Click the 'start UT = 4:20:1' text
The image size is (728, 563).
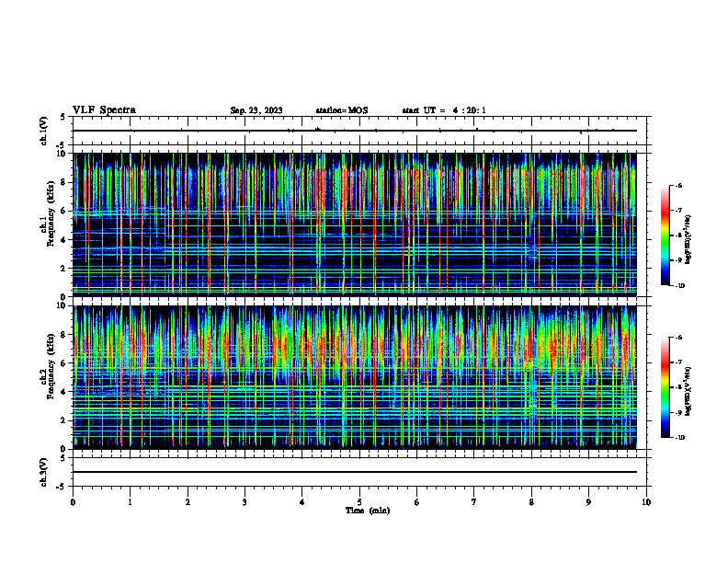click(x=444, y=110)
